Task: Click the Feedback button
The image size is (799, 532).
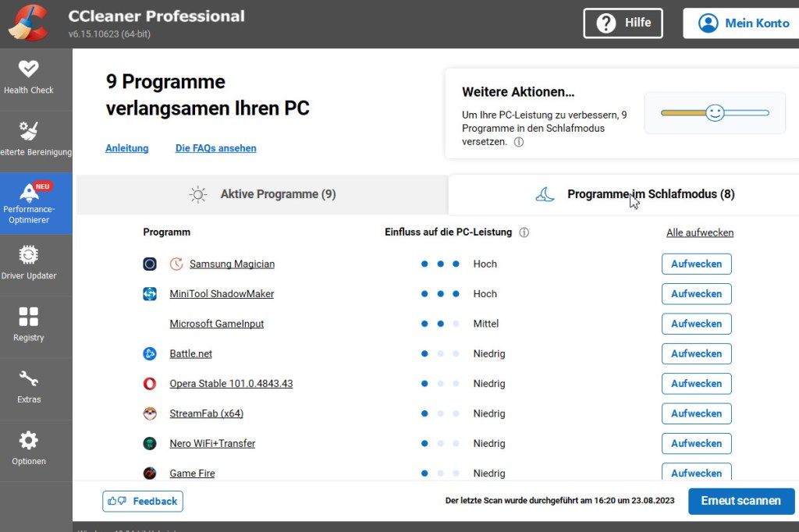Action: (143, 502)
